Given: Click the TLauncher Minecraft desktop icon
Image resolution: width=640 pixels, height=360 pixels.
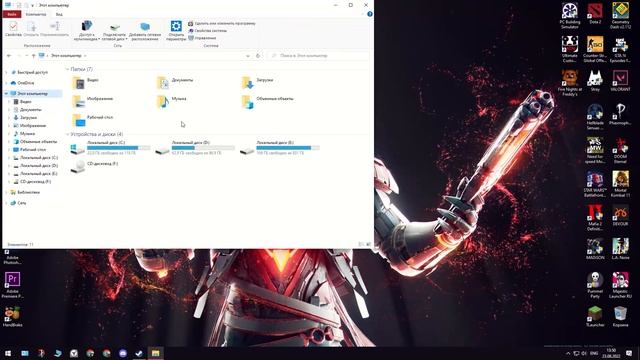Looking at the screenshot, I should click(595, 317).
